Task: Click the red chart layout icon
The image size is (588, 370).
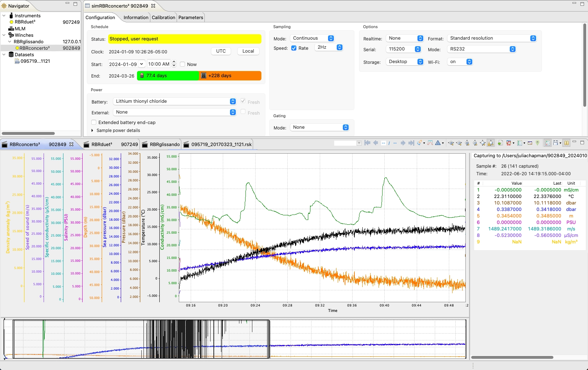Action: (x=509, y=143)
